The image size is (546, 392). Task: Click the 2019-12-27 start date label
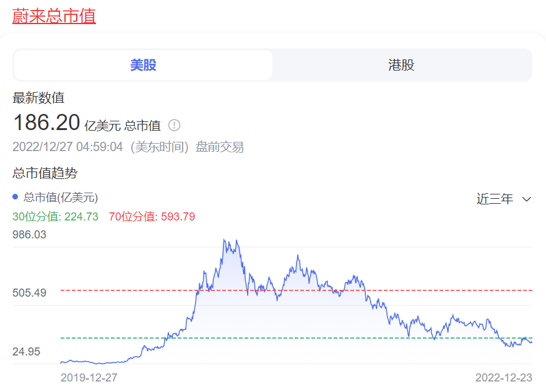tap(89, 377)
